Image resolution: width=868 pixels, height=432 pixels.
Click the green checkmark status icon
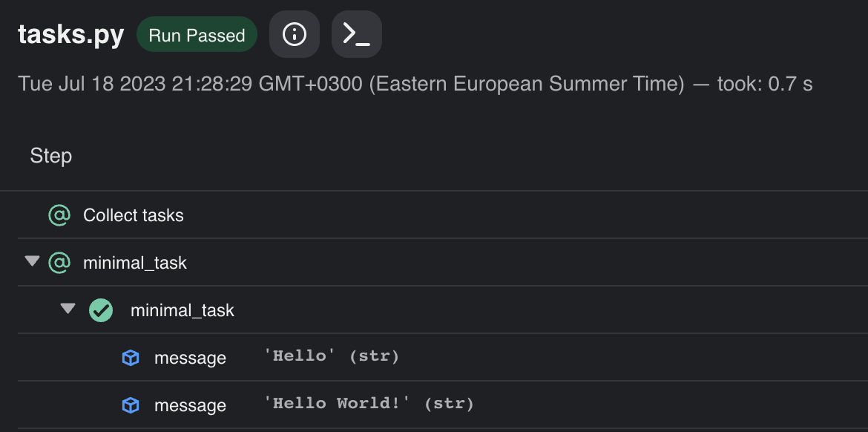(x=101, y=310)
